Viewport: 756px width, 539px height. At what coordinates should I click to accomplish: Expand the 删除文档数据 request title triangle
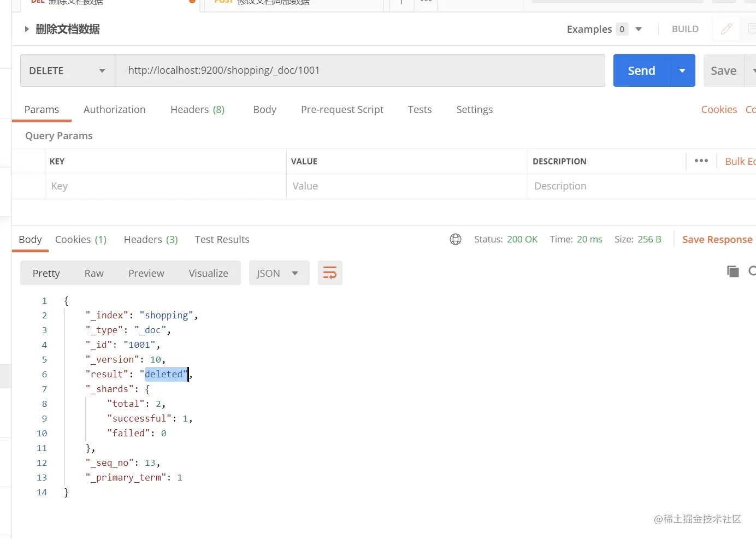pyautogui.click(x=27, y=29)
